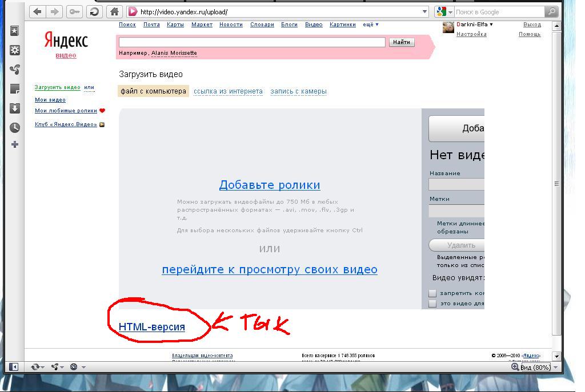The height and width of the screenshot is (392, 585).
Task: Open the Карты service link
Action: point(175,25)
